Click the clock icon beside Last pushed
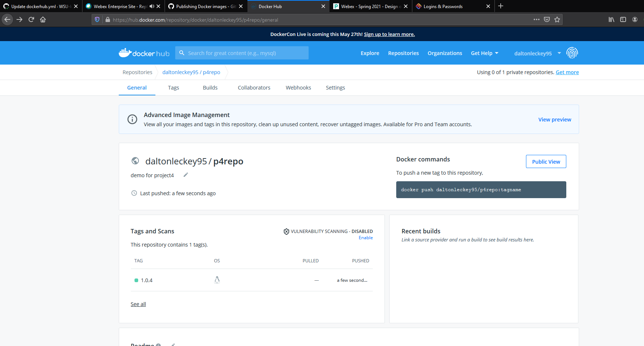This screenshot has height=346, width=644. click(x=134, y=193)
